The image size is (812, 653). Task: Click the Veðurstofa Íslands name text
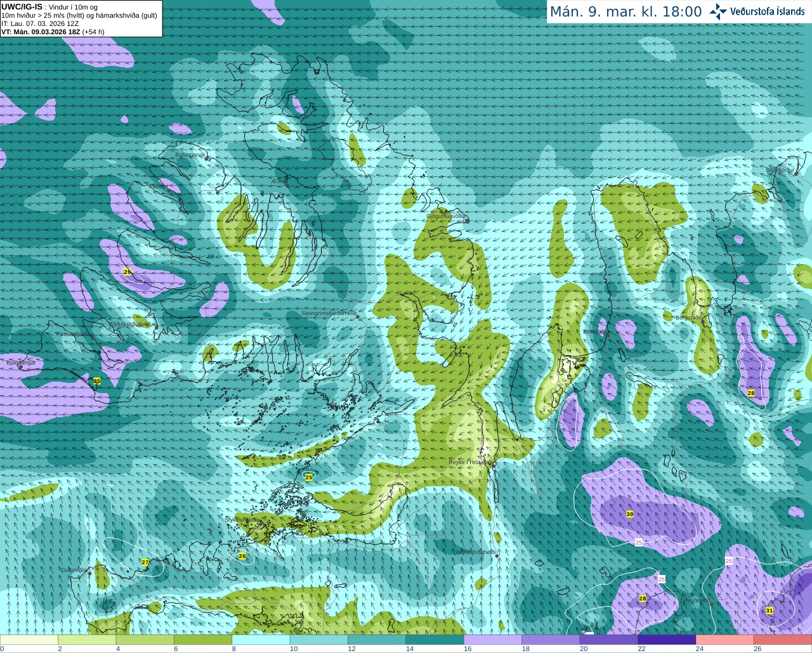coord(768,11)
